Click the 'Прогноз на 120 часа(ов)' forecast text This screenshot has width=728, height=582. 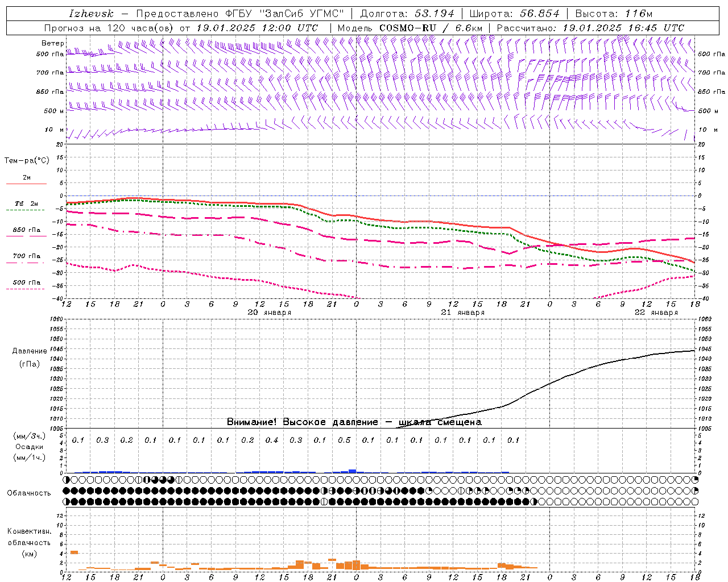(x=109, y=28)
